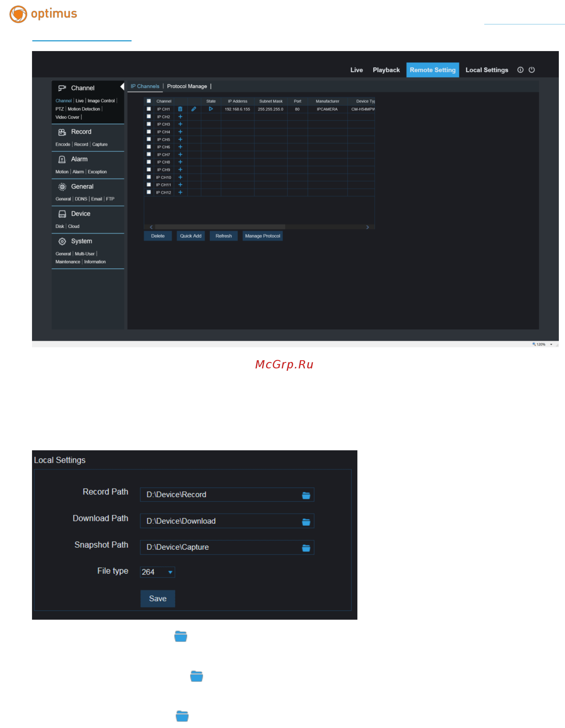Switch to Protocol Manage sub-tab
Viewport: 565px width, 728px height.
click(x=187, y=86)
